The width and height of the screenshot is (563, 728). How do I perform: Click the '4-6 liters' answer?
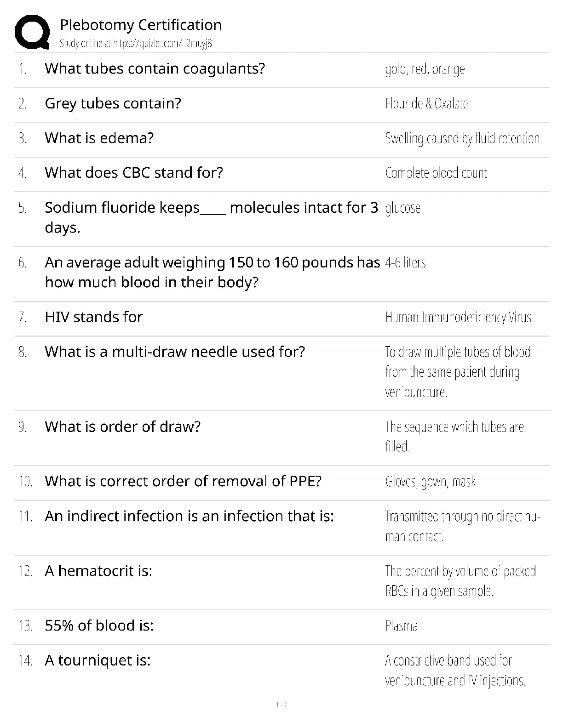point(405,263)
